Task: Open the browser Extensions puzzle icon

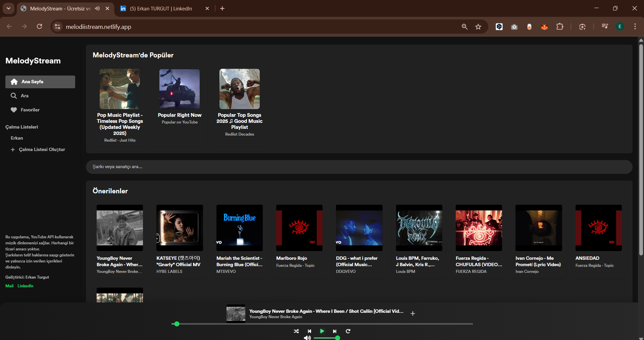Action: [x=560, y=27]
